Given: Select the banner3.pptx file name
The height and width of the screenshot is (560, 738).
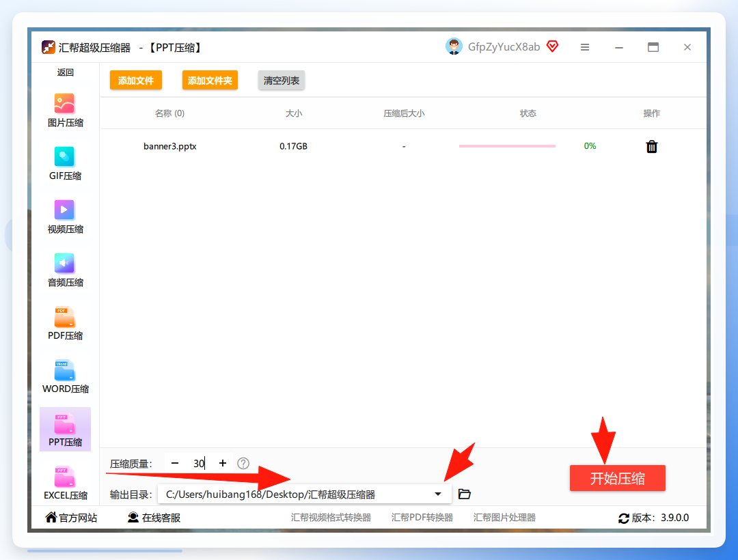Looking at the screenshot, I should (170, 146).
